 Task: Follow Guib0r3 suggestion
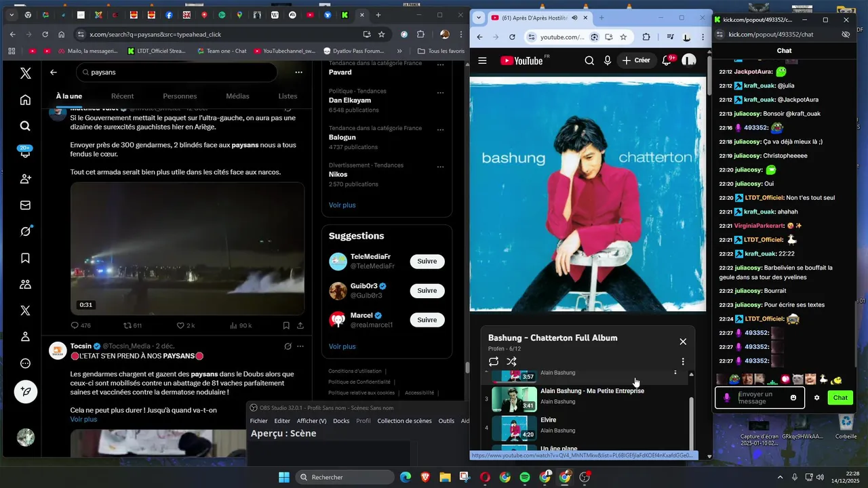coord(427,291)
